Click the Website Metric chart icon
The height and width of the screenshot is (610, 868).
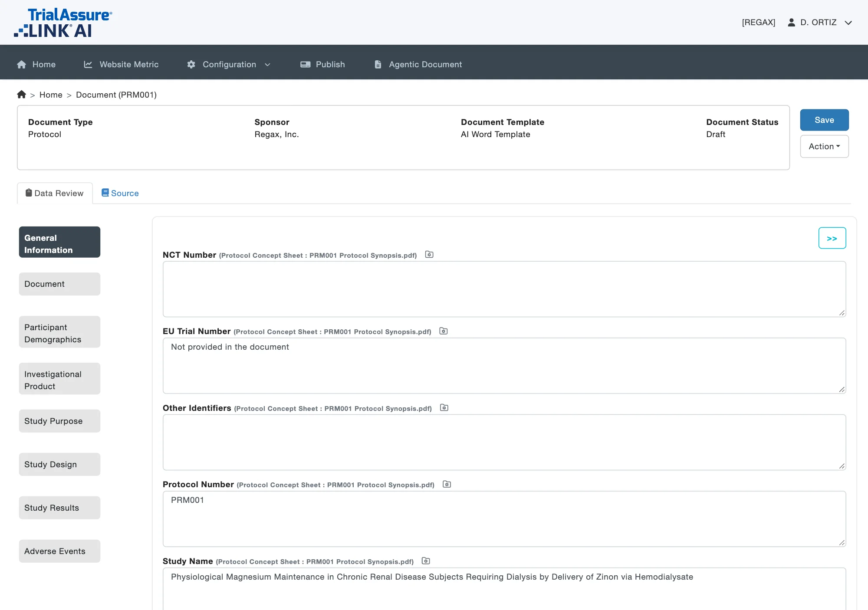[x=88, y=64]
